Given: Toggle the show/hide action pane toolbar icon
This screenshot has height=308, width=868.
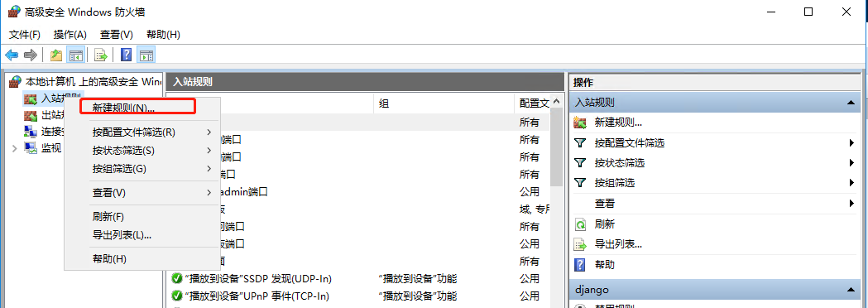Looking at the screenshot, I should coord(146,55).
